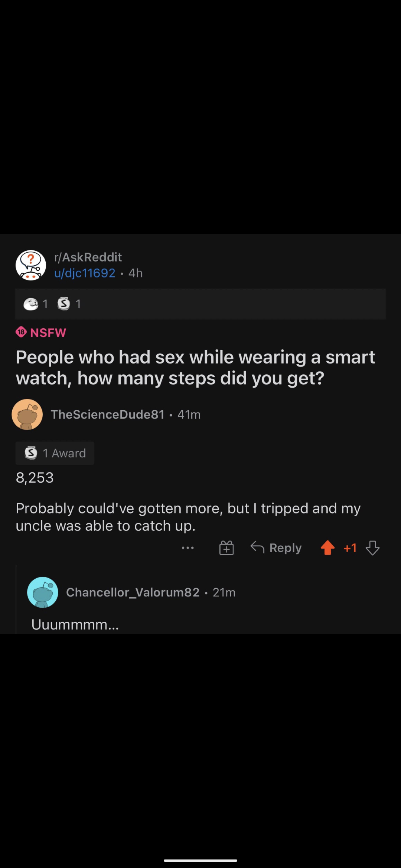This screenshot has width=401, height=868.
Task: Tap the AskReddit subreddit avatar icon
Action: (x=31, y=265)
